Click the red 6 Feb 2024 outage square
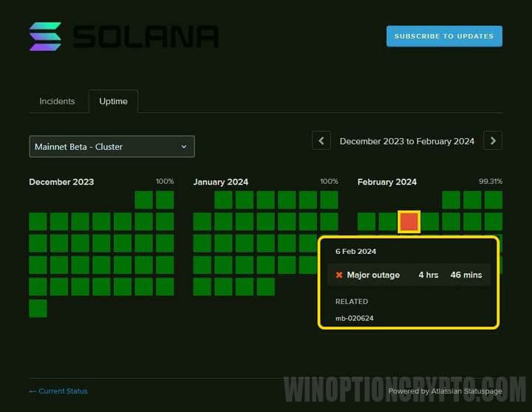Screen dimensions: 532x412 [x=409, y=222]
